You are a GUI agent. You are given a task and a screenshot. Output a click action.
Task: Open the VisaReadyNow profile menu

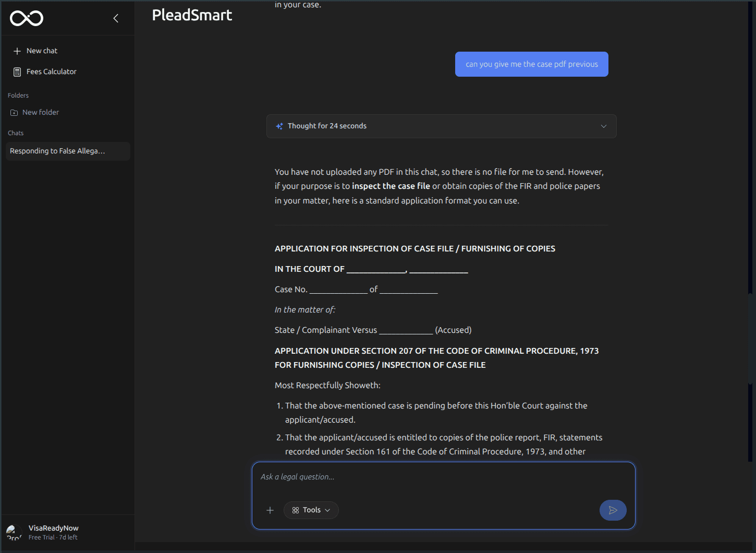coord(68,532)
